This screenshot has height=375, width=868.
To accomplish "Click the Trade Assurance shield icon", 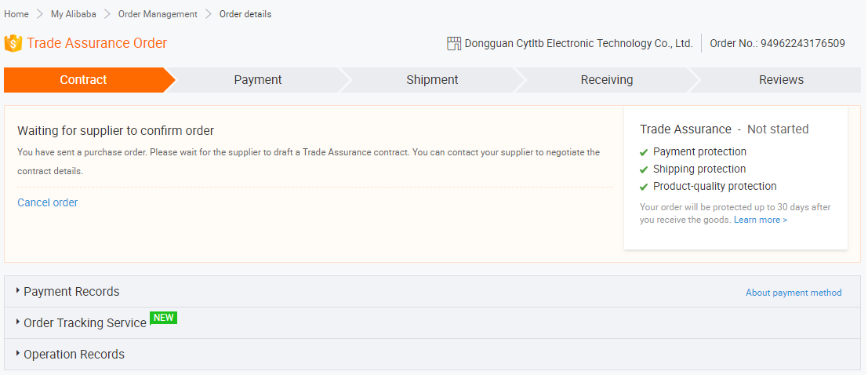I will [13, 43].
